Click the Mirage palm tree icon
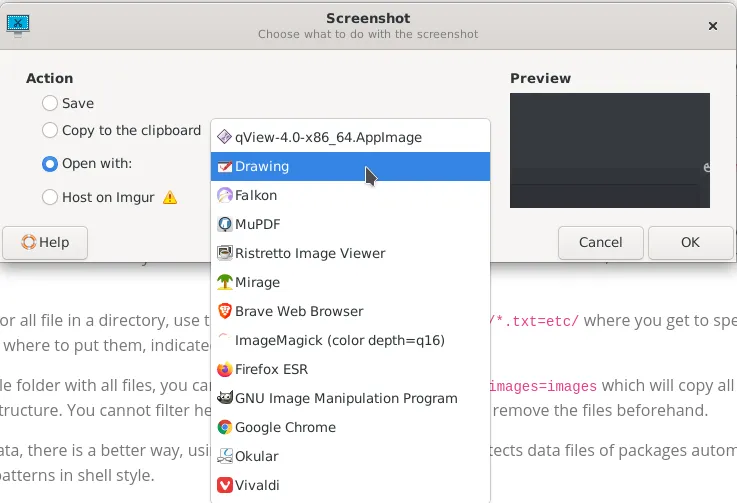The width and height of the screenshot is (737, 503). pos(224,282)
